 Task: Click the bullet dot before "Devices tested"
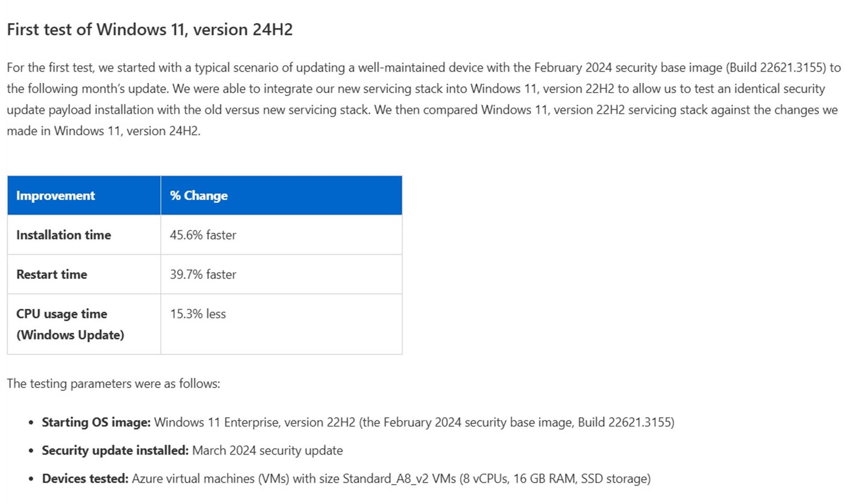coord(31,479)
